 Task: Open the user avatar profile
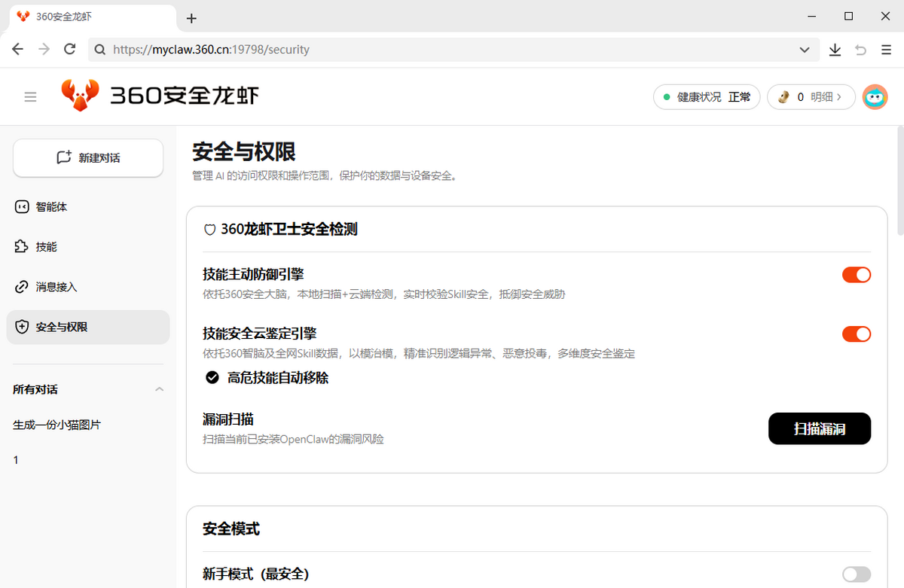875,97
